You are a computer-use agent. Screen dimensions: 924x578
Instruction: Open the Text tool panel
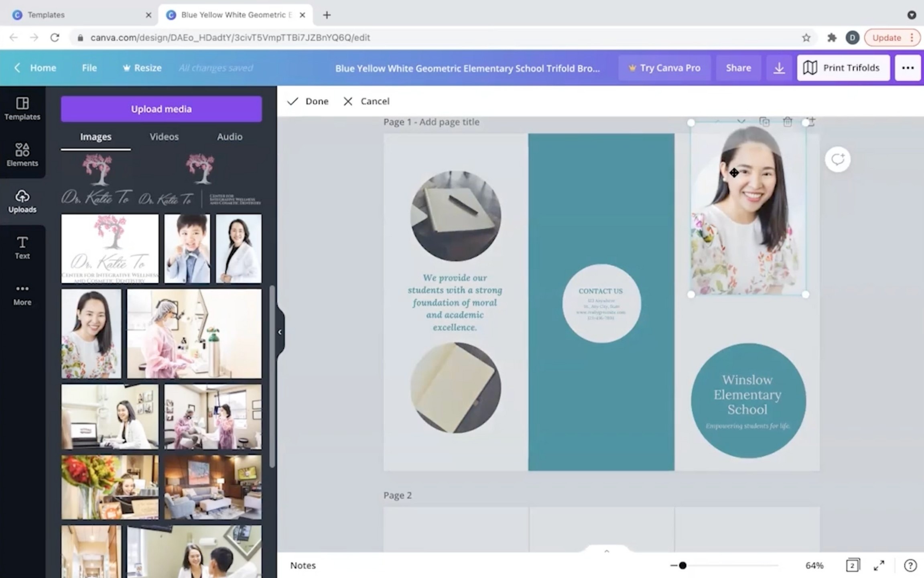click(x=22, y=247)
